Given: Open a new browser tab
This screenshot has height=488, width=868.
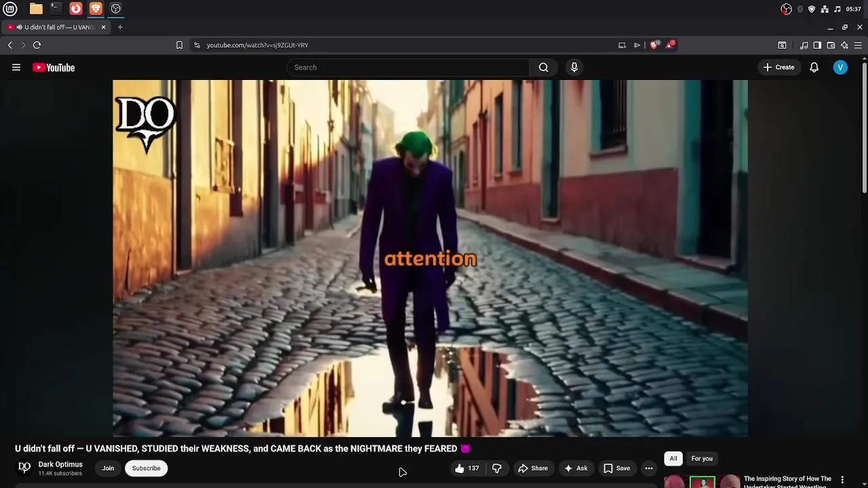Looking at the screenshot, I should tap(120, 27).
